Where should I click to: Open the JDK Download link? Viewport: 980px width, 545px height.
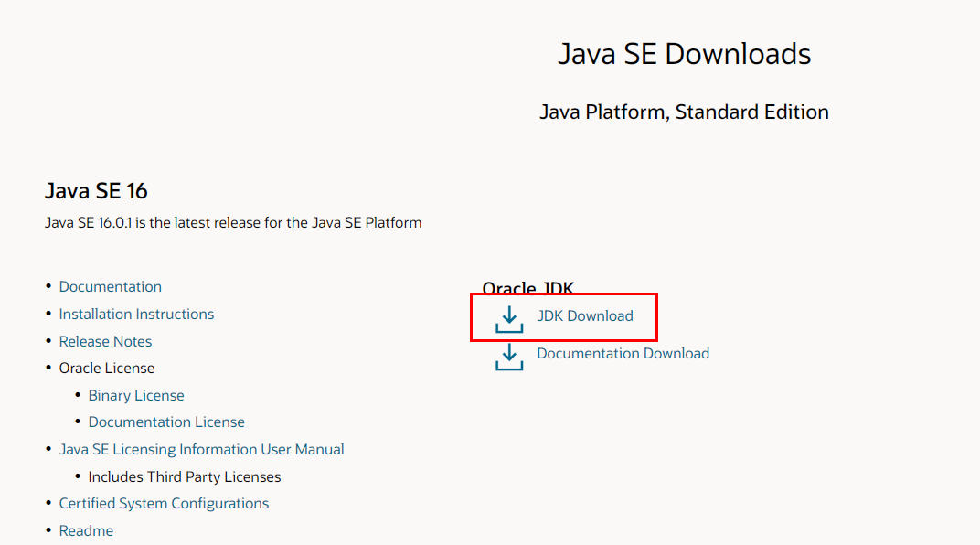click(585, 316)
